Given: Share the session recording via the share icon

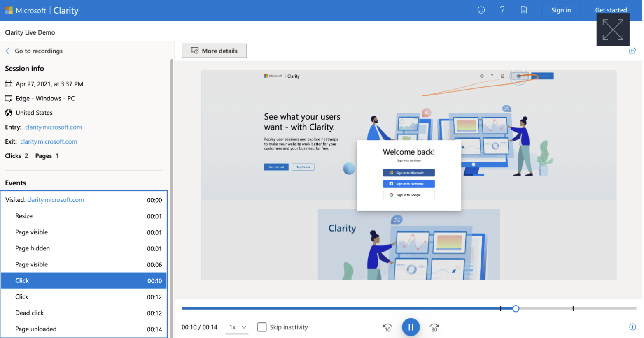Looking at the screenshot, I should 633,51.
